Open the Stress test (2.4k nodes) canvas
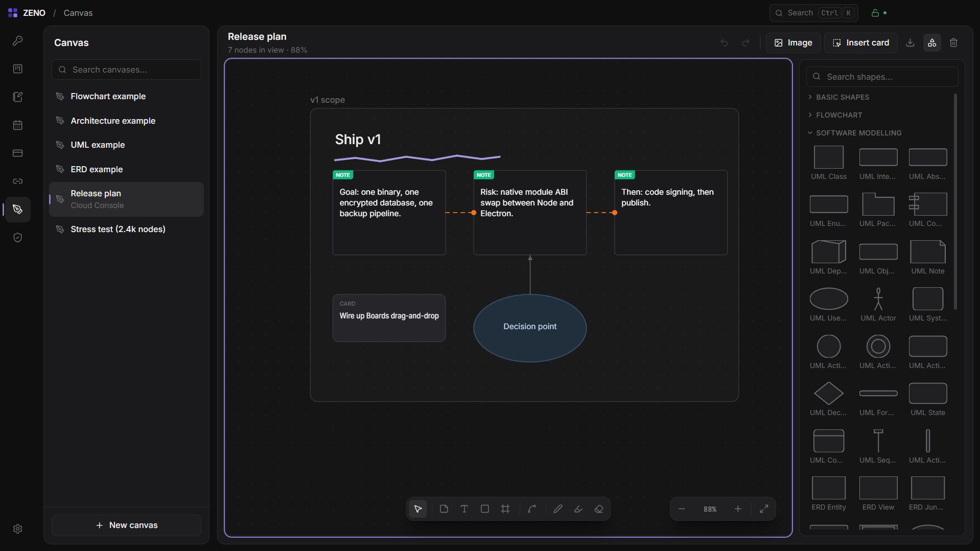 [126, 229]
